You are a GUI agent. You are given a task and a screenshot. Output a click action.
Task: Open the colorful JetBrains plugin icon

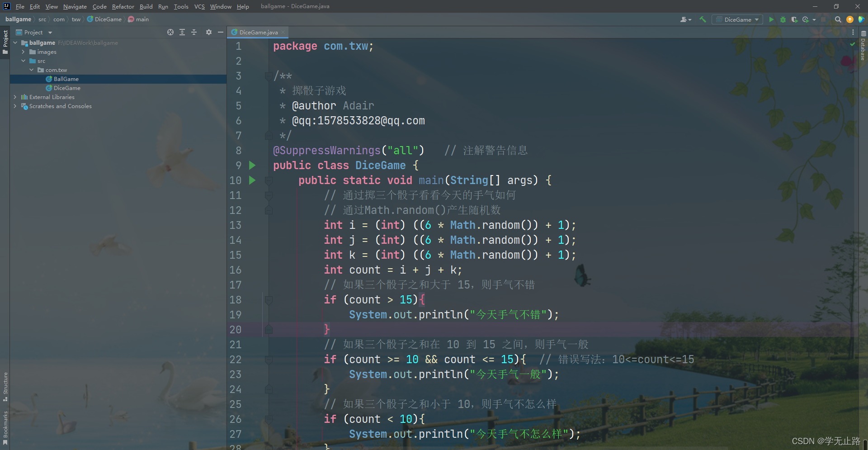tap(861, 19)
